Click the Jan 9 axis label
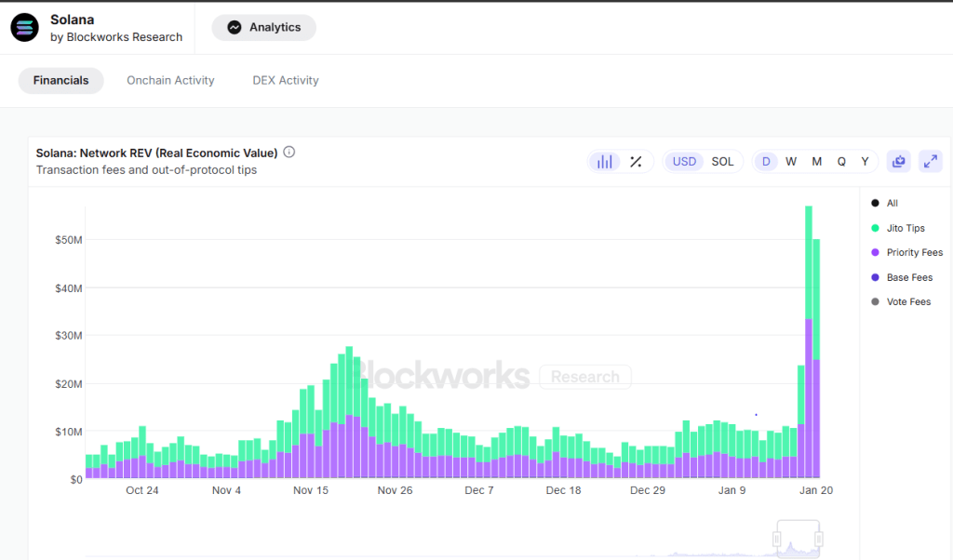This screenshot has height=560, width=953. (x=732, y=490)
